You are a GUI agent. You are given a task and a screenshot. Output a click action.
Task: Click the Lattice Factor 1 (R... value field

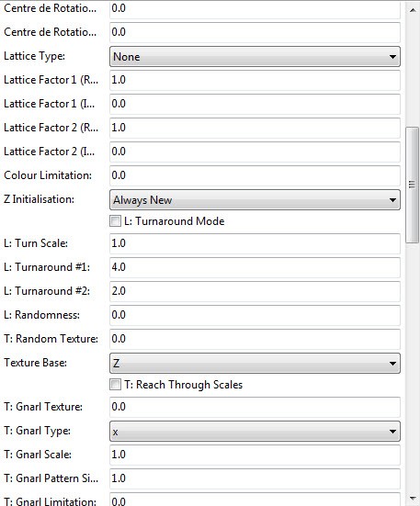pyautogui.click(x=255, y=80)
